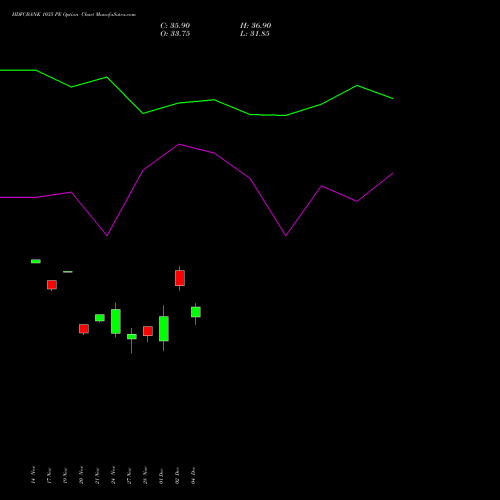Click the "14 Nov" date axis label
The width and height of the screenshot is (500, 500).
[33, 475]
